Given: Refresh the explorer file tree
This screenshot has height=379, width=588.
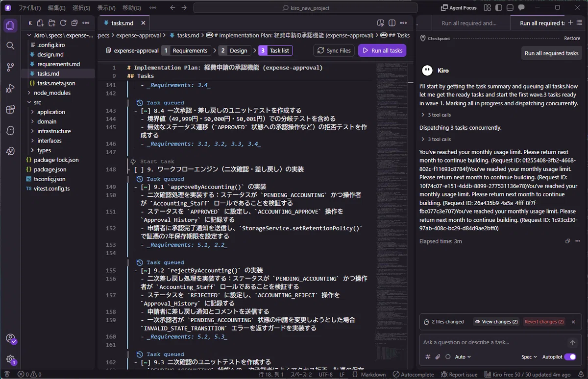Looking at the screenshot, I should coord(63,23).
